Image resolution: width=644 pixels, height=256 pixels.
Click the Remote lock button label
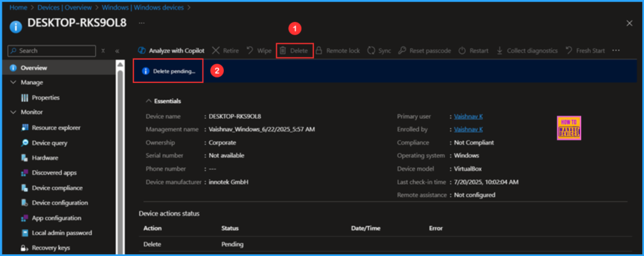(343, 50)
